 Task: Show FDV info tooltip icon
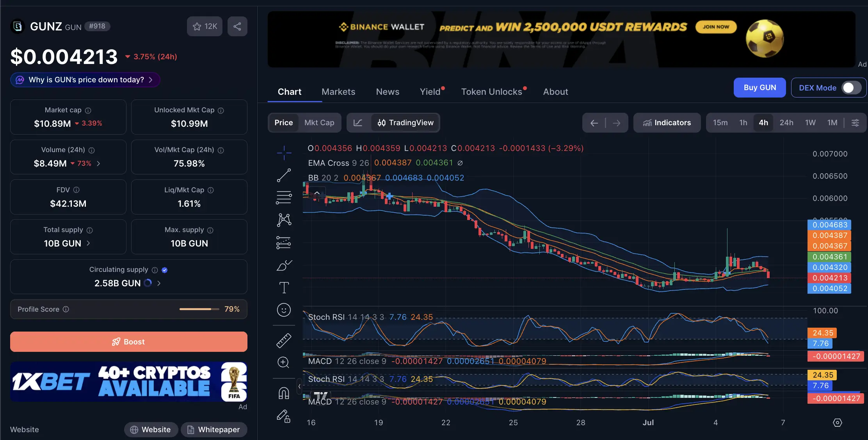click(76, 190)
